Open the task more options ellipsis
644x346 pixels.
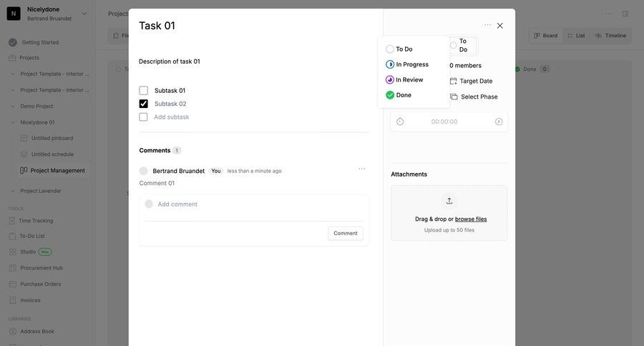point(487,25)
